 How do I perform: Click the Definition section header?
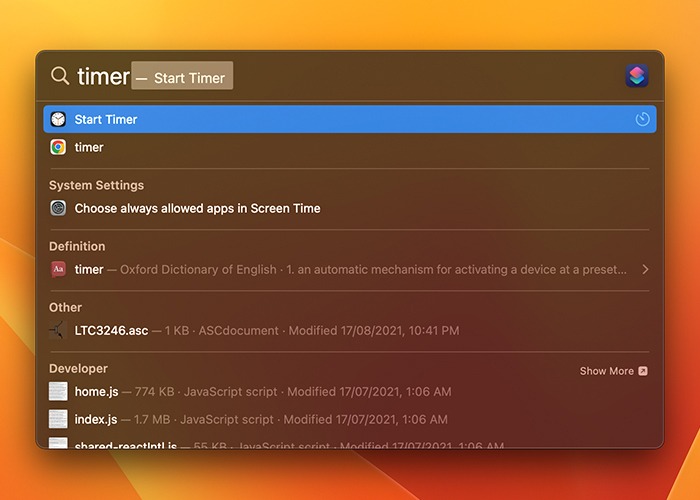pyautogui.click(x=77, y=246)
